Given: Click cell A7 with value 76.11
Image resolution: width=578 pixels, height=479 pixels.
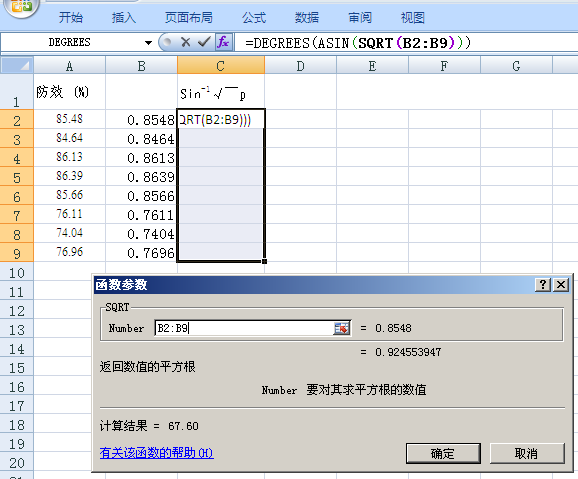Looking at the screenshot, I should point(69,214).
